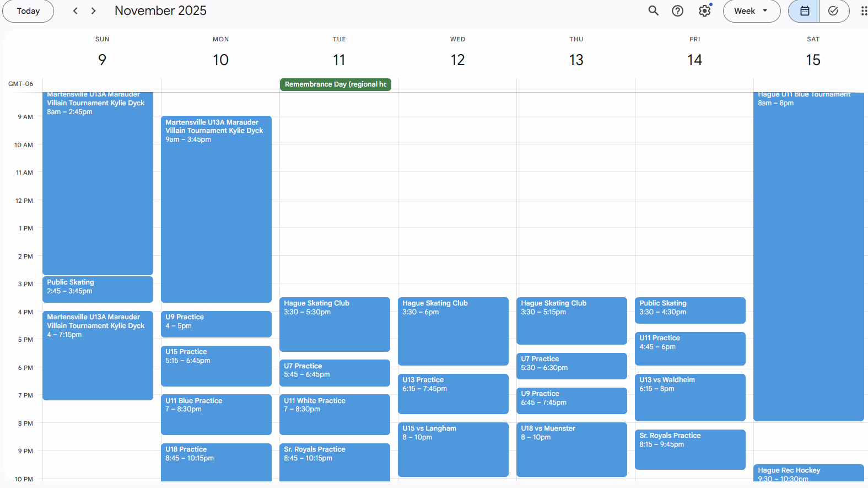868x488 pixels.
Task: Switch to Tasks view toggle
Action: pos(833,11)
